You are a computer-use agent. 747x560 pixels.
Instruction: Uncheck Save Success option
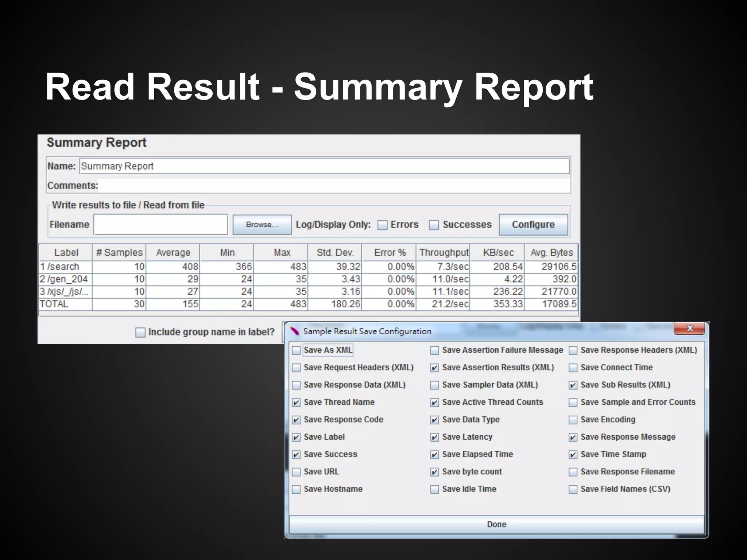296,455
